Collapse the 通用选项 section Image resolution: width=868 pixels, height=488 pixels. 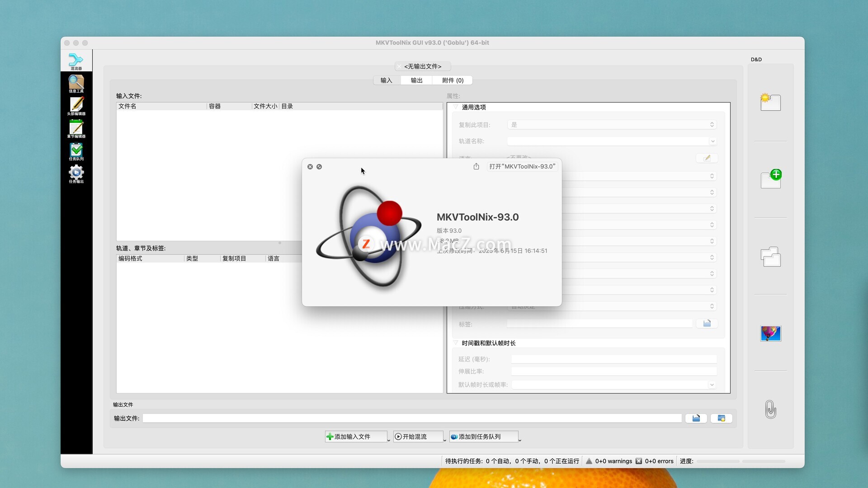(x=456, y=107)
